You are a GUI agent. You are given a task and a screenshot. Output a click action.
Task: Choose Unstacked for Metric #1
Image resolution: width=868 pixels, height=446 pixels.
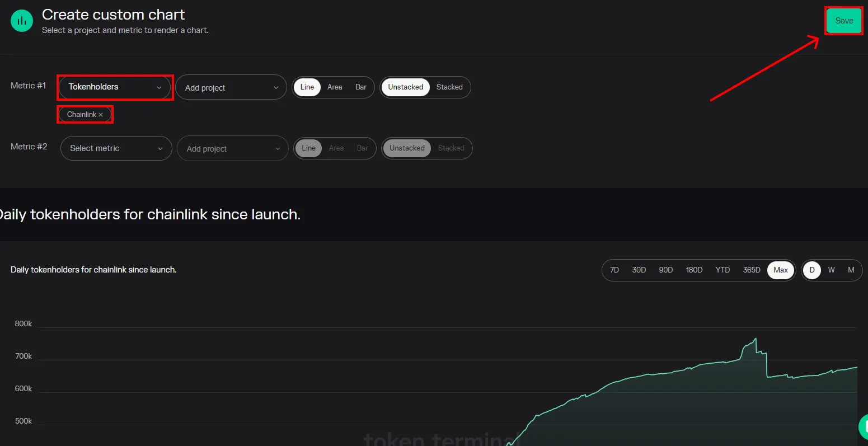(406, 87)
